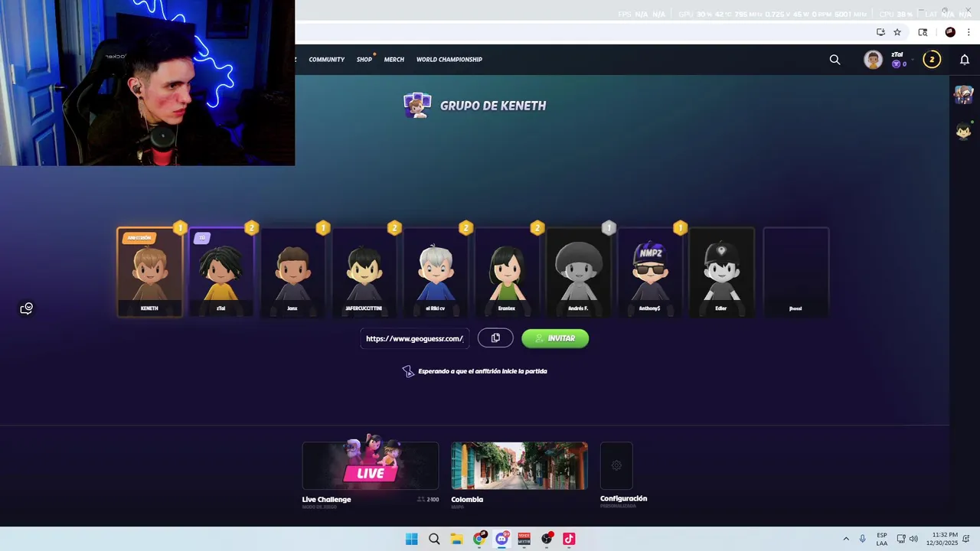The height and width of the screenshot is (551, 980).
Task: Open Windows taskbar search
Action: [434, 539]
